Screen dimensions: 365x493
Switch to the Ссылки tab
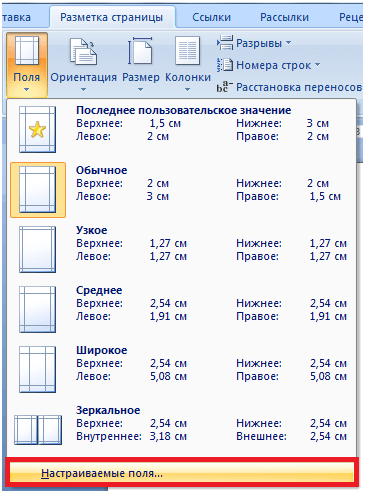tap(211, 17)
